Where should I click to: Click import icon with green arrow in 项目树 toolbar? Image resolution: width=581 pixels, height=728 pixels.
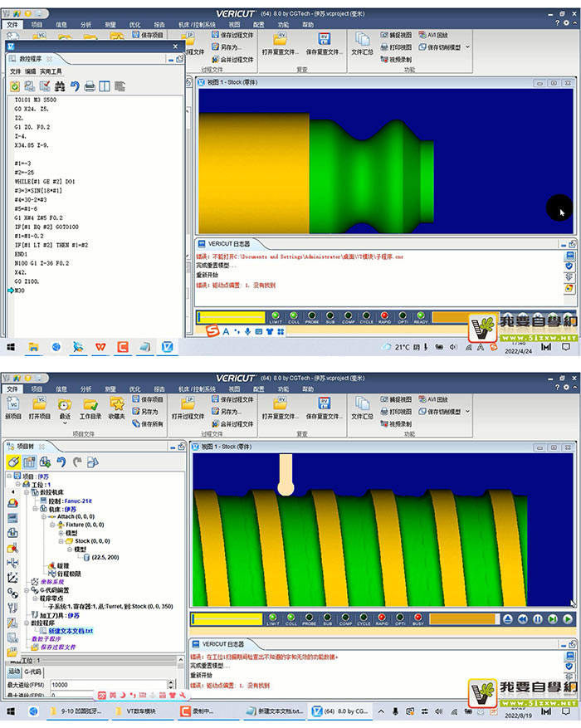[x=45, y=462]
